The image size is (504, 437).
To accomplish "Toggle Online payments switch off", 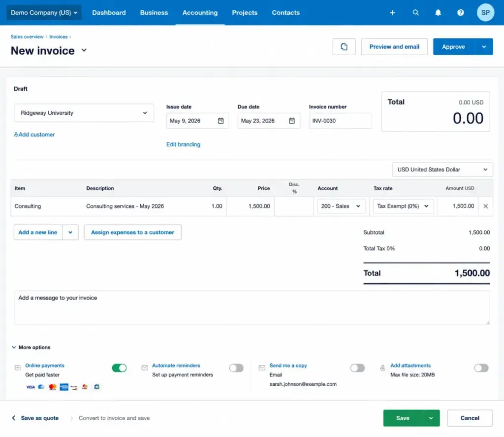I will coord(119,368).
